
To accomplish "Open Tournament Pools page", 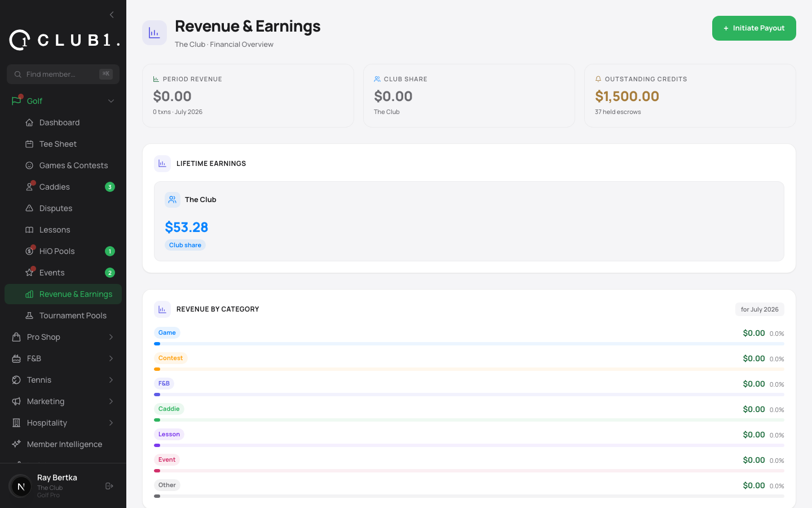I will 63,316.
